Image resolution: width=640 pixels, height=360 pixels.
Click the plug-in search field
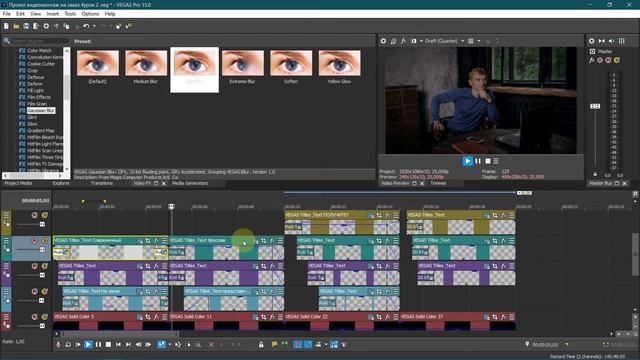tap(40, 41)
